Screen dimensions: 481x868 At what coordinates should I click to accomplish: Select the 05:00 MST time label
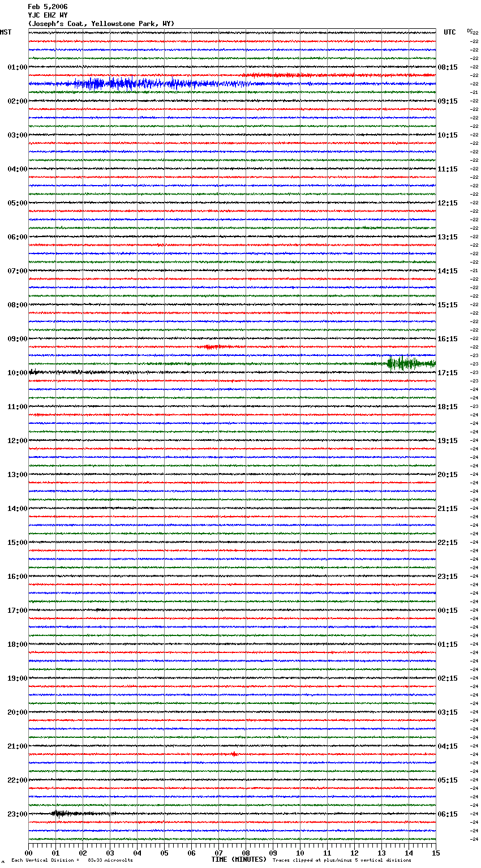tap(18, 203)
